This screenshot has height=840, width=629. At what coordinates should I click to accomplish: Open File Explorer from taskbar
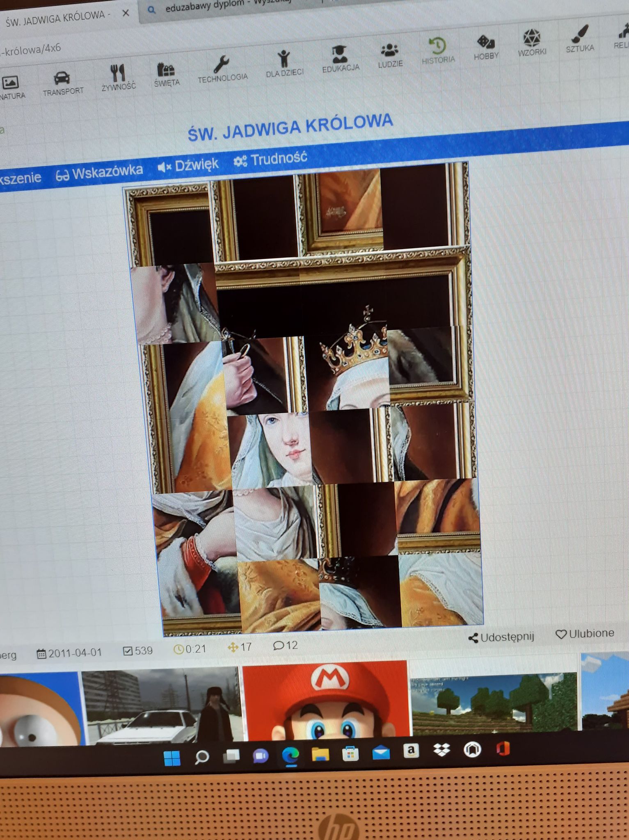click(320, 754)
